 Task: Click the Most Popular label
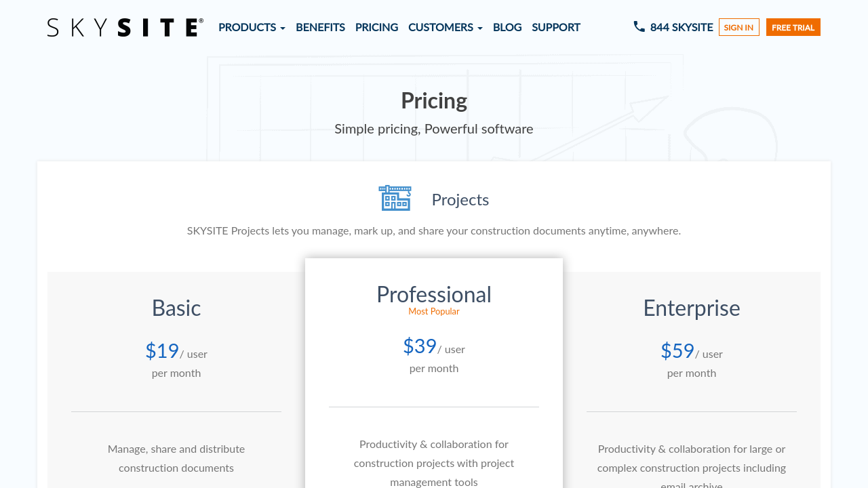(434, 311)
